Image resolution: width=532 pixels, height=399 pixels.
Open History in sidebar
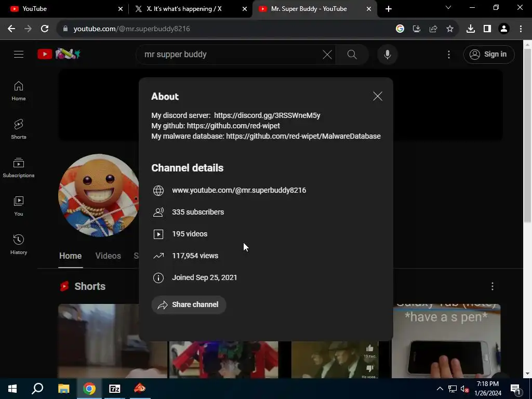coord(19,244)
